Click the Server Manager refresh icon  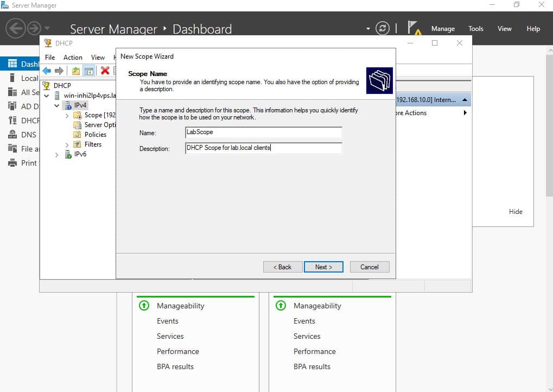click(383, 29)
